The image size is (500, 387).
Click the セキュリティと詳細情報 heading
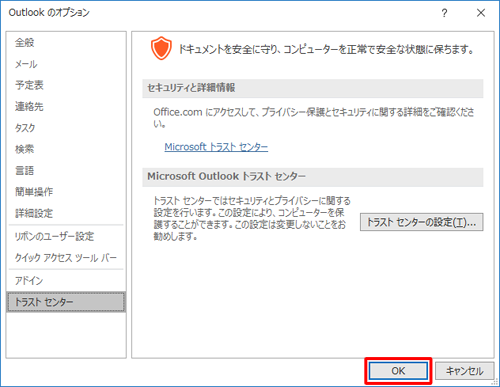[x=191, y=88]
